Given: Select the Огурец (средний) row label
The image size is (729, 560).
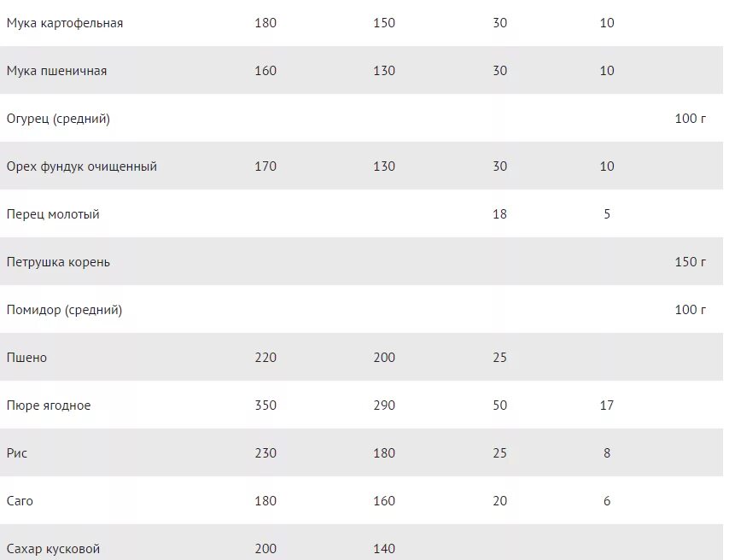Looking at the screenshot, I should (58, 119).
